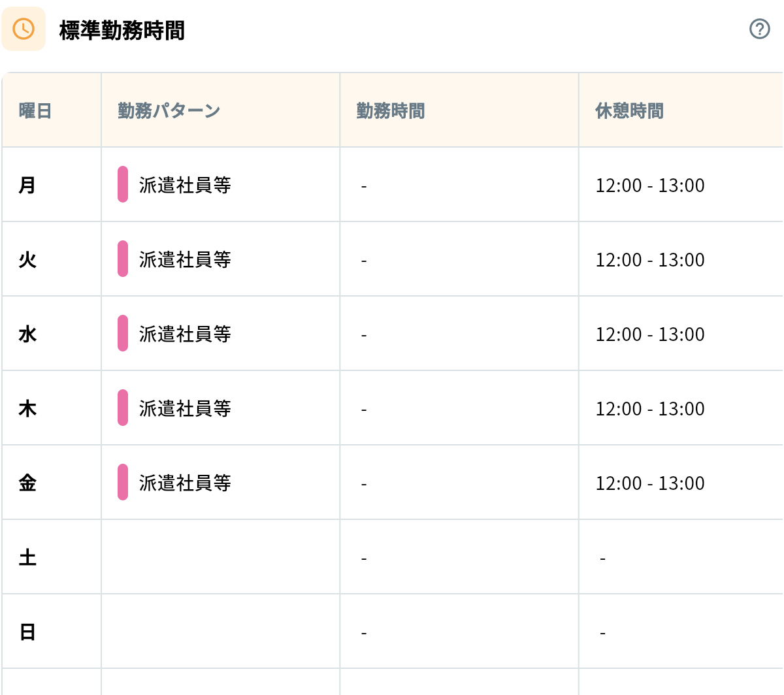The image size is (784, 695).
Task: Click break time 12:00 - 13:00 for 月
Action: pos(650,185)
